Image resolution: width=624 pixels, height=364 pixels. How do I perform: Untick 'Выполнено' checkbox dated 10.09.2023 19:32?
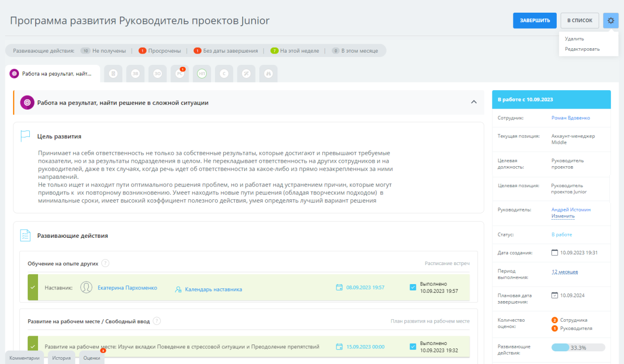tap(413, 346)
